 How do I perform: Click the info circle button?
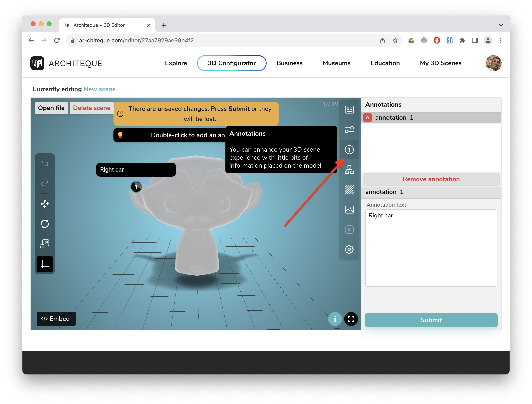[x=335, y=319]
